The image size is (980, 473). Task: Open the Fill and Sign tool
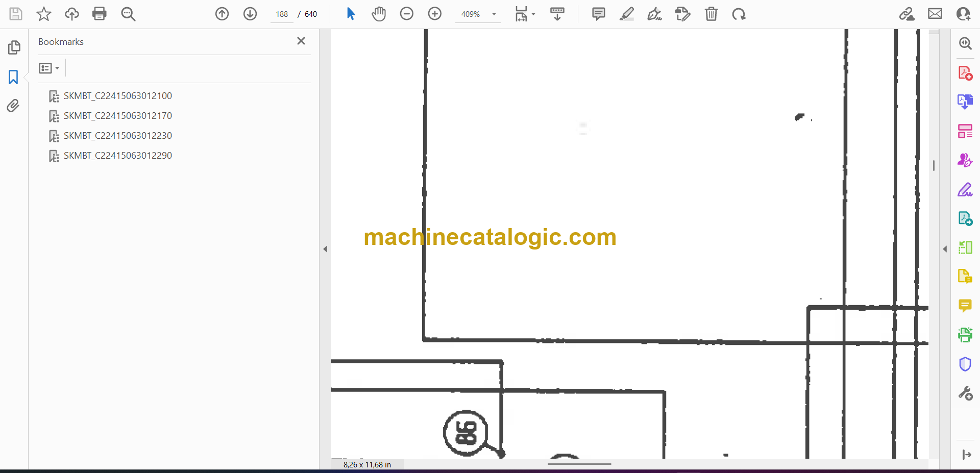pyautogui.click(x=965, y=190)
